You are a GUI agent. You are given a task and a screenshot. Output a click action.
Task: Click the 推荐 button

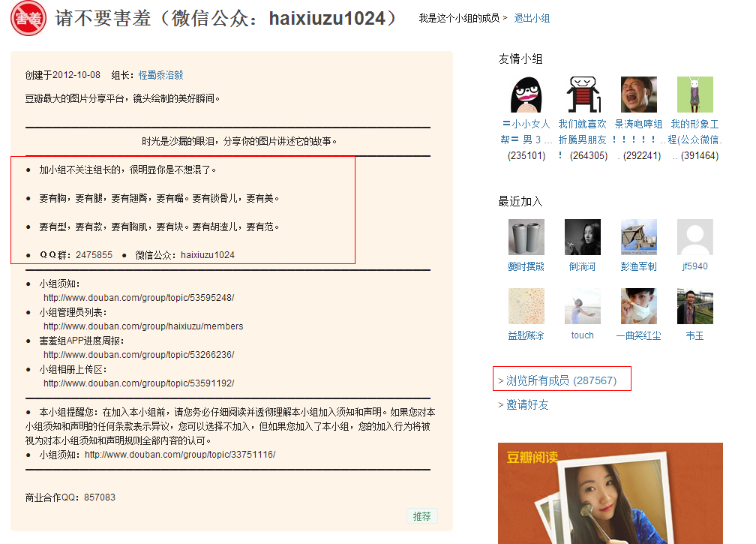421,516
